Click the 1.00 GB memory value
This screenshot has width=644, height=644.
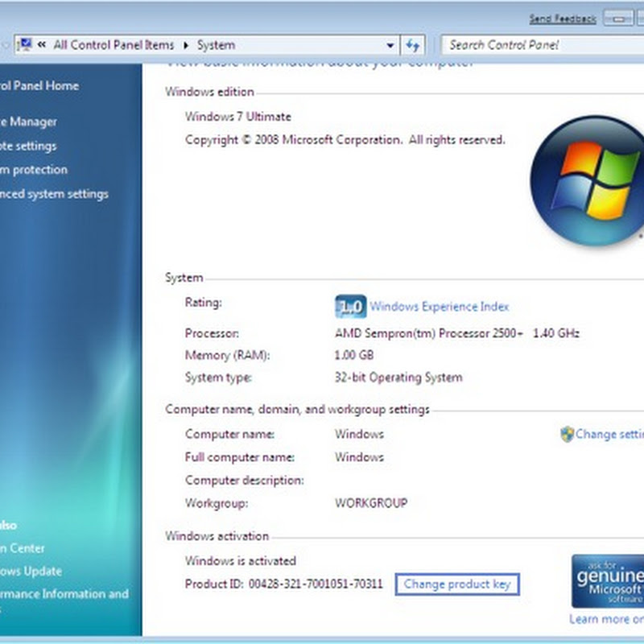click(x=354, y=355)
